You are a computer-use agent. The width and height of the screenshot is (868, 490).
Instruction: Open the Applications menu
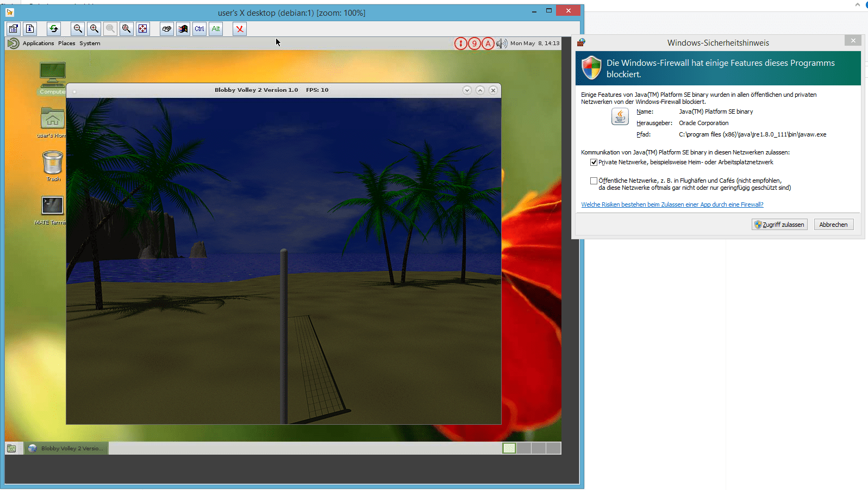38,44
